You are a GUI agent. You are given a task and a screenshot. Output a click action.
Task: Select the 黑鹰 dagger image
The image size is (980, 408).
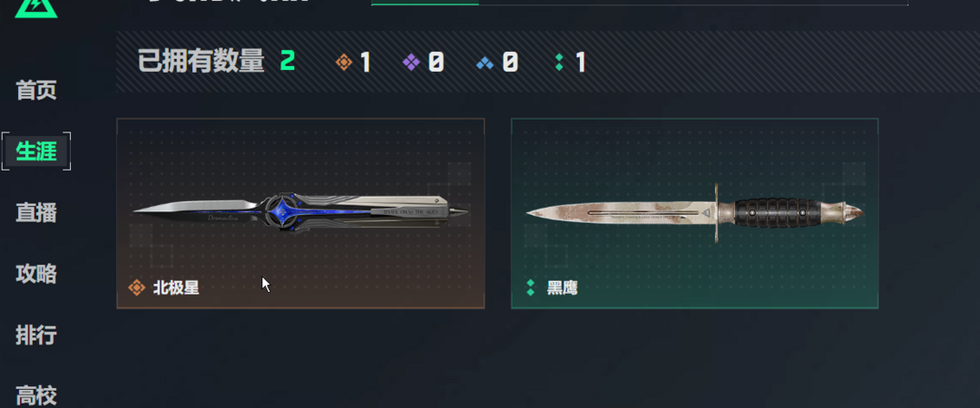[x=695, y=214]
